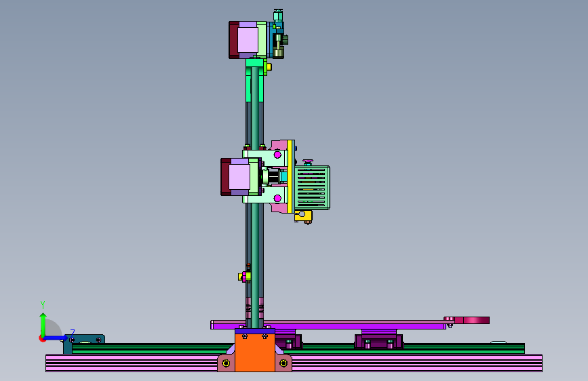Select the green vented fan shroud
The height and width of the screenshot is (381, 588).
(311, 188)
